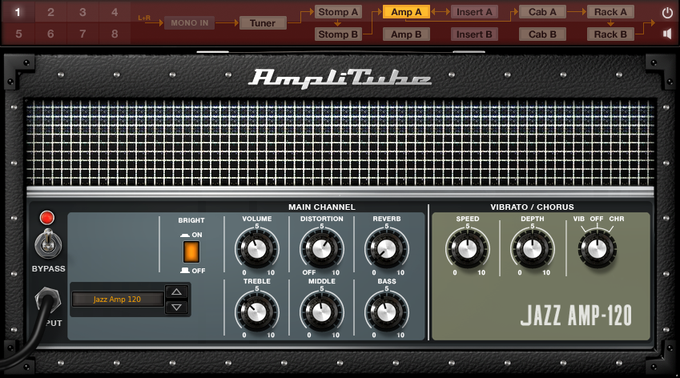Open the Rack A module
The image size is (680, 378).
(x=611, y=12)
